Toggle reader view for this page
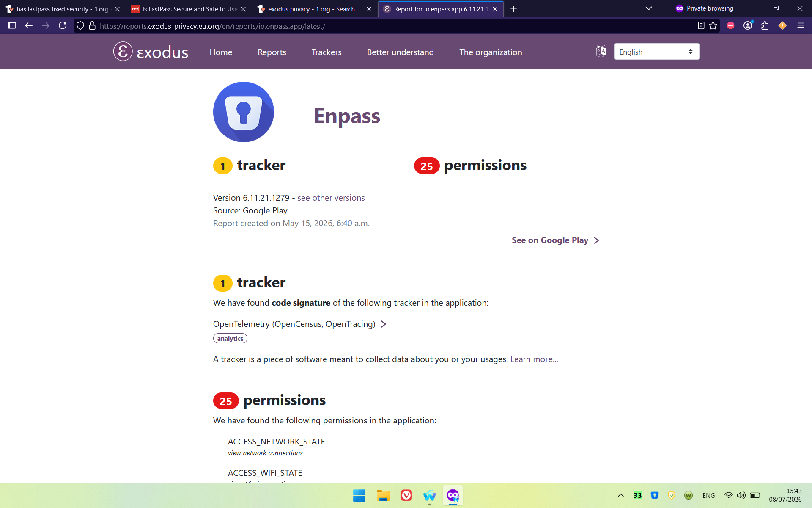 [701, 26]
